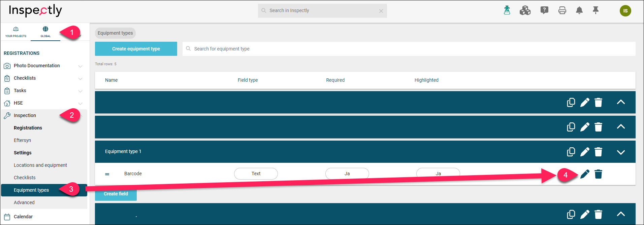Click Create field button
Screen dimensions: 644x225
116,194
